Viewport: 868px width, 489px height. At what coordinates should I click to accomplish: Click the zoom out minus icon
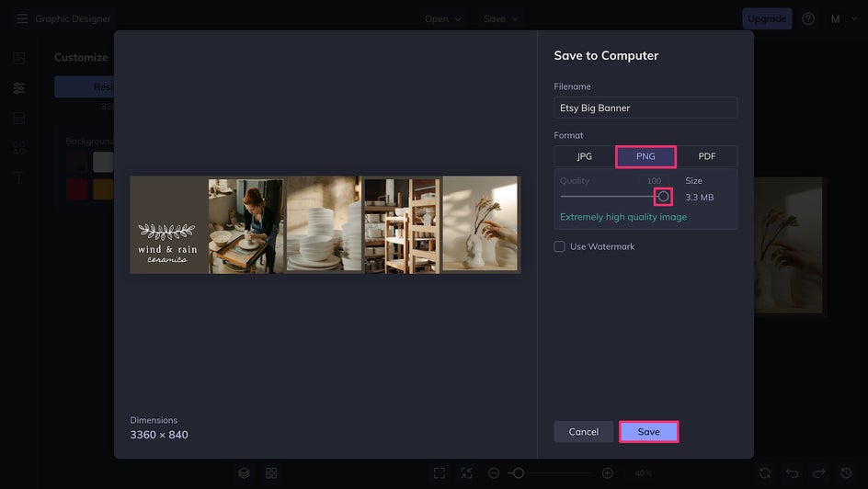(x=494, y=473)
